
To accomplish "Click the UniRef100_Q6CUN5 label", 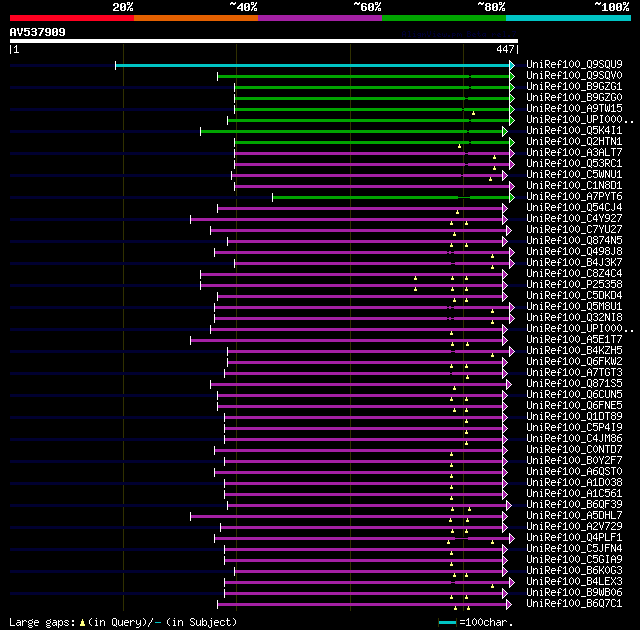I will [x=574, y=395].
